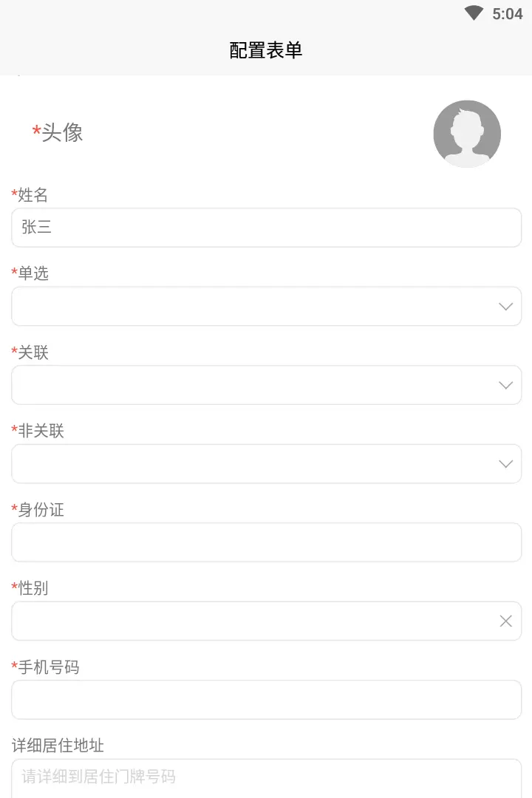This screenshot has height=798, width=532.
Task: Click the 性别 selection field
Action: point(251,621)
